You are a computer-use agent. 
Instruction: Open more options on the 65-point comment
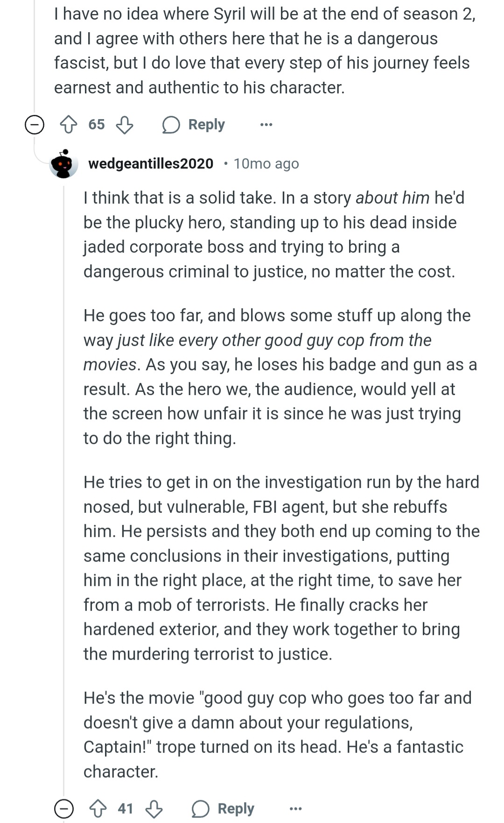(266, 125)
